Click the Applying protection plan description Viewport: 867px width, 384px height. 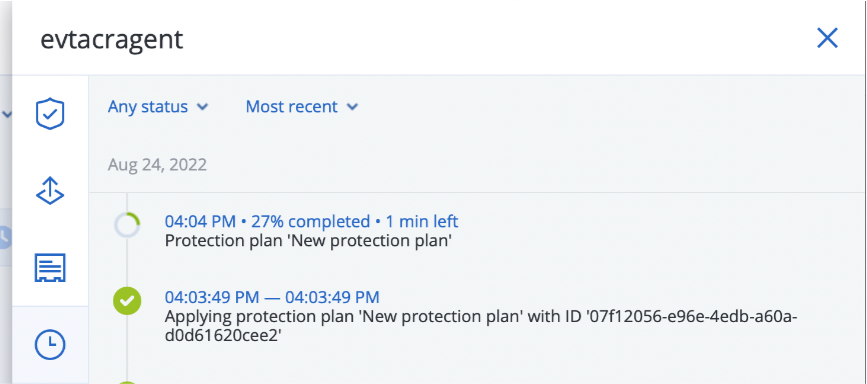(481, 326)
